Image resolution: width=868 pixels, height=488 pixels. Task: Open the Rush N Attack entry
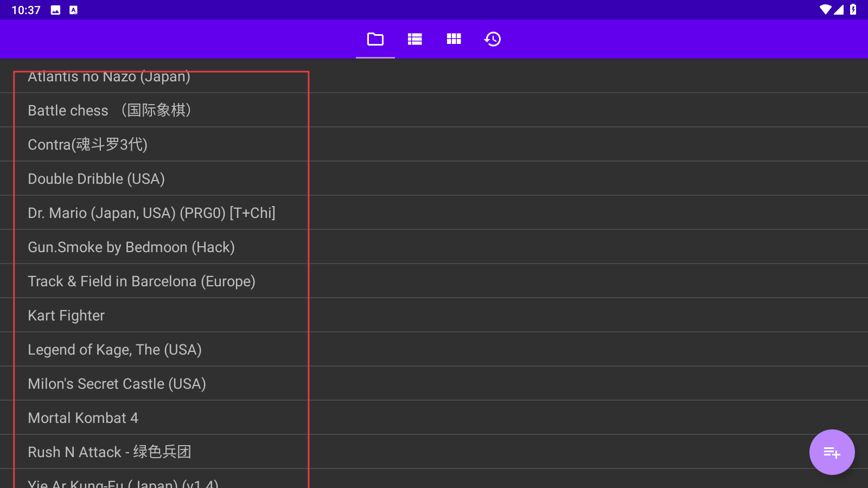click(110, 452)
